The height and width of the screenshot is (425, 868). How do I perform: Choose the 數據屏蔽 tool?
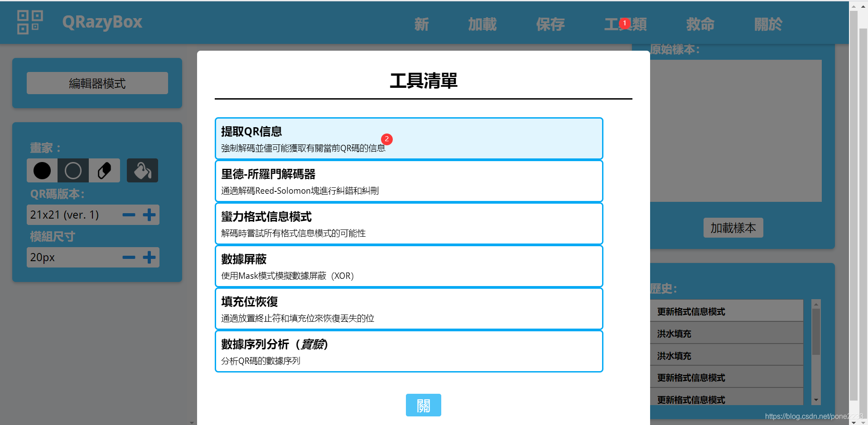click(409, 266)
